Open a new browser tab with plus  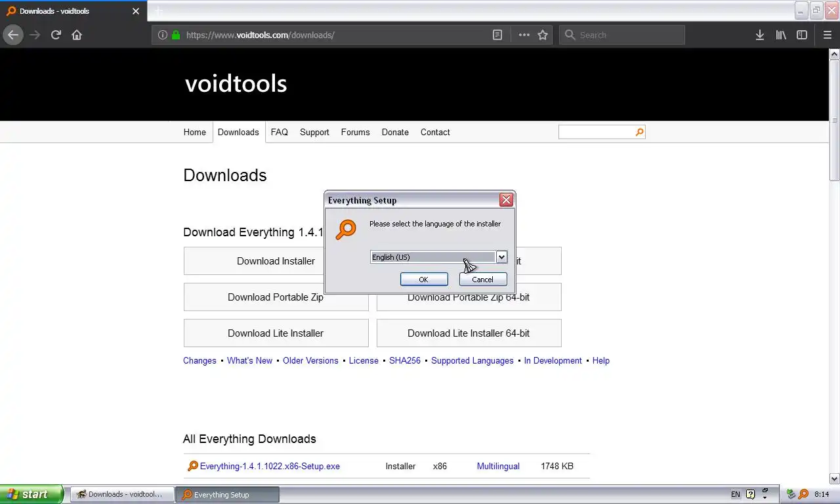(x=158, y=11)
